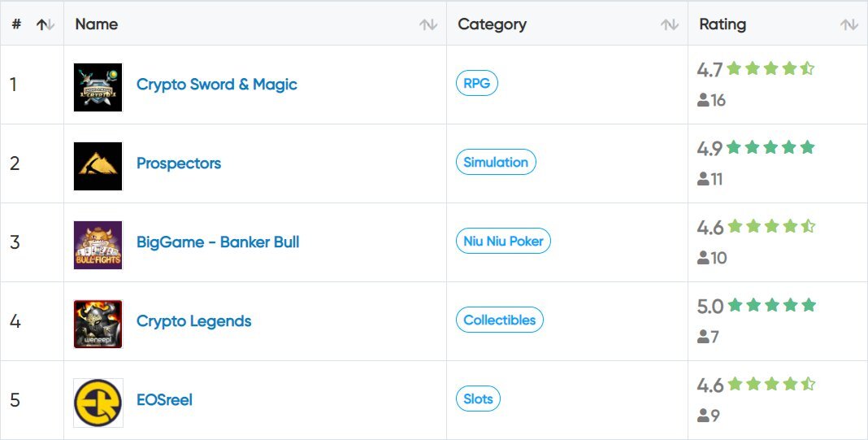The width and height of the screenshot is (868, 440).
Task: Click the Crypto Sword & Magic game icon
Action: [x=98, y=87]
